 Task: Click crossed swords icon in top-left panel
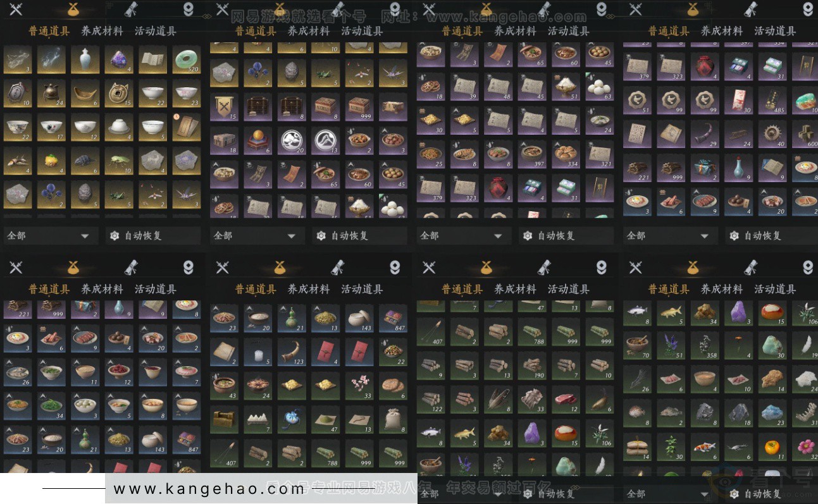[x=16, y=9]
